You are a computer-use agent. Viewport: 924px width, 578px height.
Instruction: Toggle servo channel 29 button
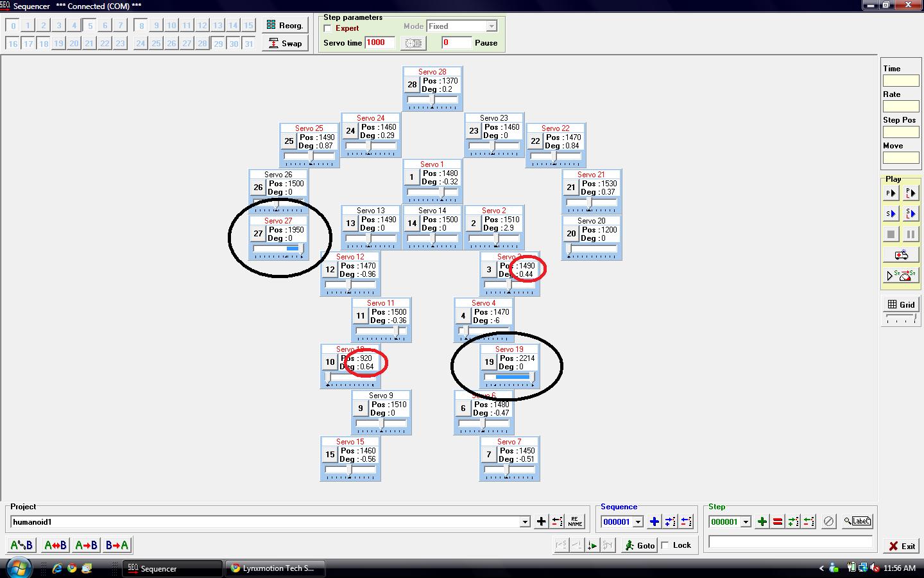pyautogui.click(x=218, y=44)
